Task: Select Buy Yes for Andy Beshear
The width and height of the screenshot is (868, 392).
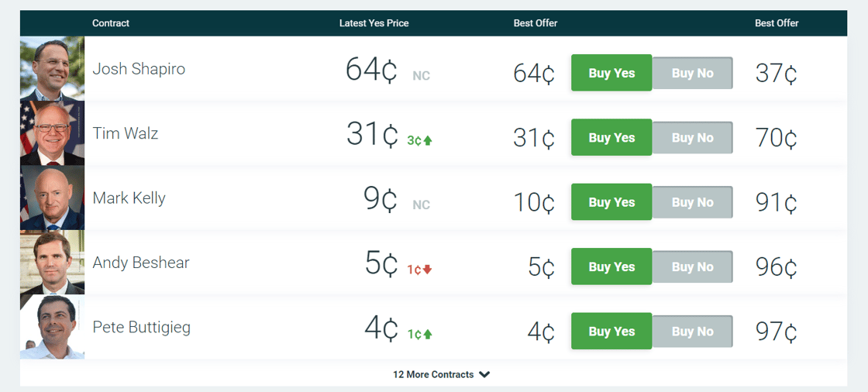Action: pos(611,267)
